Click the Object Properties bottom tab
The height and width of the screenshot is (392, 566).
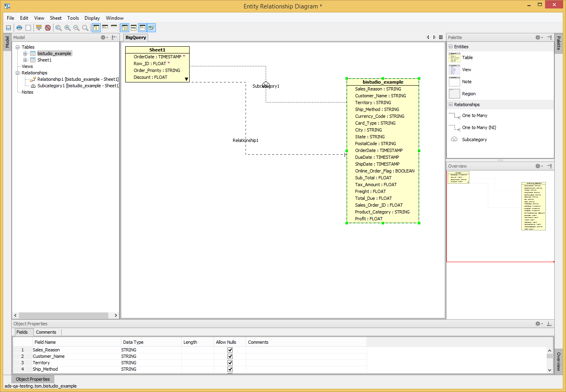coord(33,379)
